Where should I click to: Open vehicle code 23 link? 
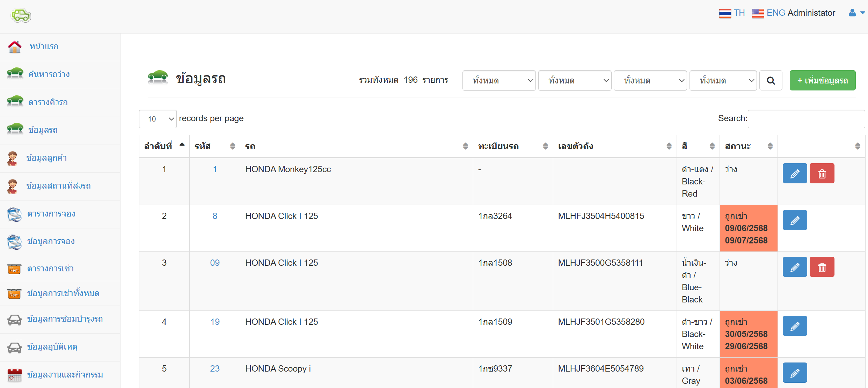click(x=215, y=369)
